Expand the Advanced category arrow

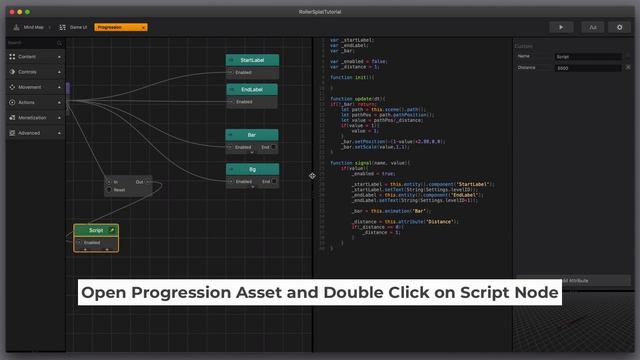tap(59, 133)
